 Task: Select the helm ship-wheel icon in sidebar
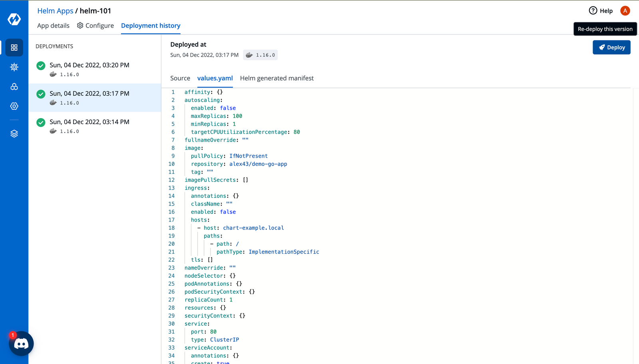click(14, 67)
